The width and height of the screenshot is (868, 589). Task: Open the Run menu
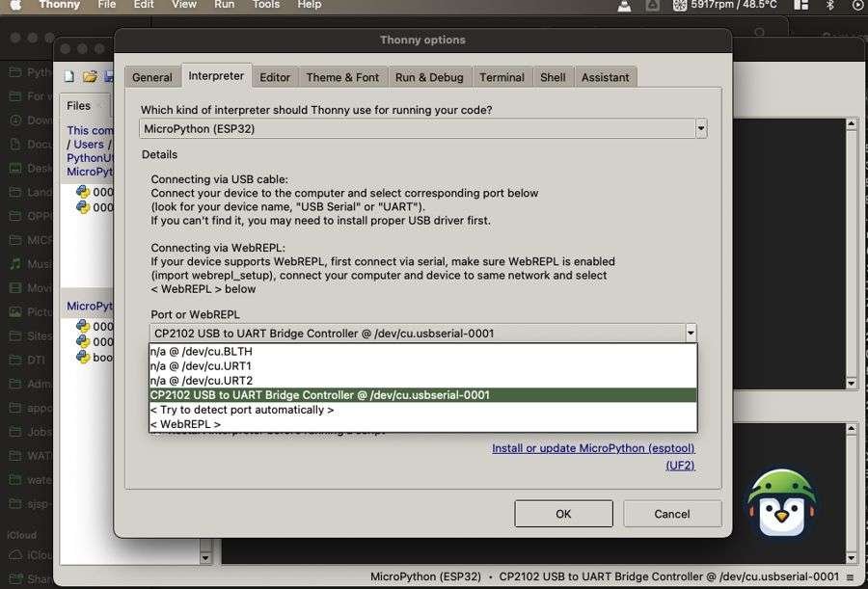(224, 5)
